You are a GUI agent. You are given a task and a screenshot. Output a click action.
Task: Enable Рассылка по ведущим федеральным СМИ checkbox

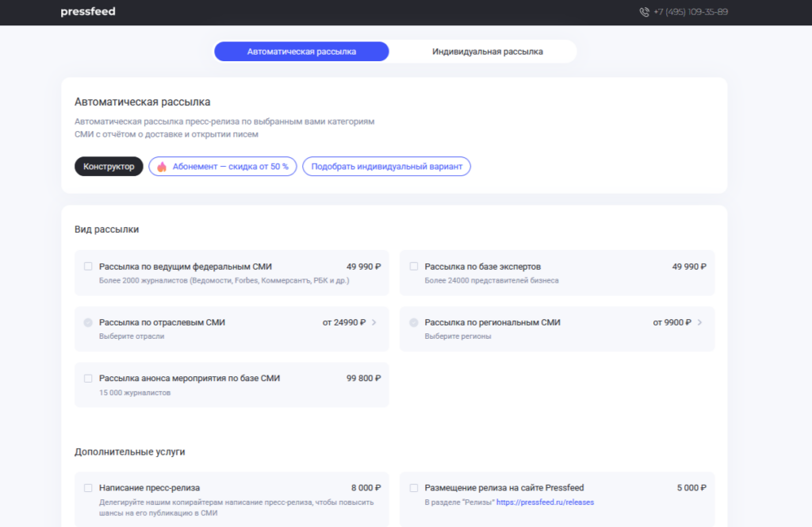(88, 267)
